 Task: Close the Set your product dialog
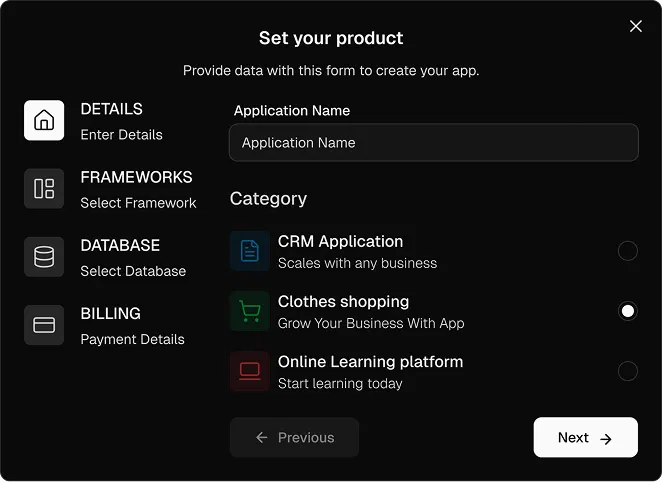pos(636,27)
